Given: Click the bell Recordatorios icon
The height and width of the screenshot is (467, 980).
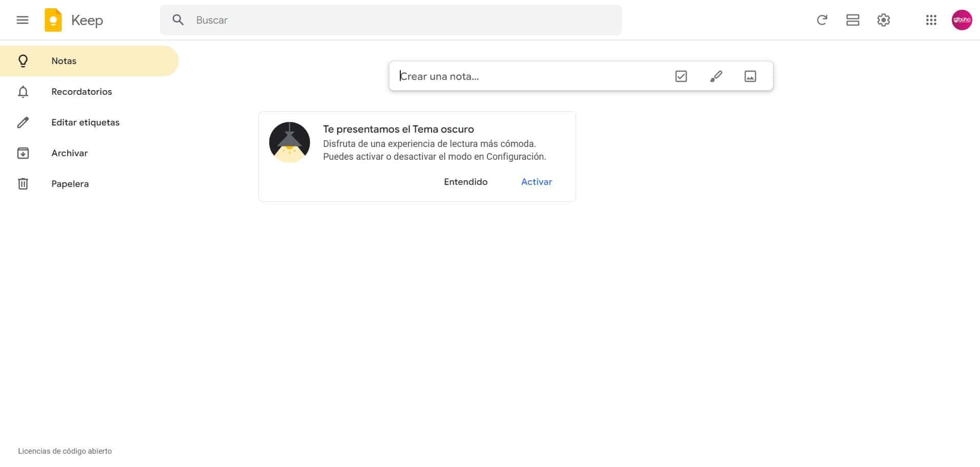Looking at the screenshot, I should (23, 92).
